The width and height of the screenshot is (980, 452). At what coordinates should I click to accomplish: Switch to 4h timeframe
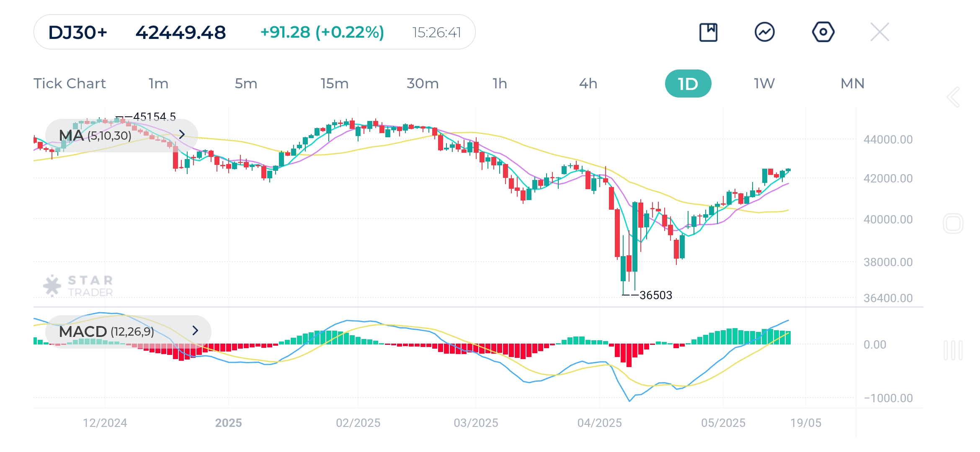(588, 84)
